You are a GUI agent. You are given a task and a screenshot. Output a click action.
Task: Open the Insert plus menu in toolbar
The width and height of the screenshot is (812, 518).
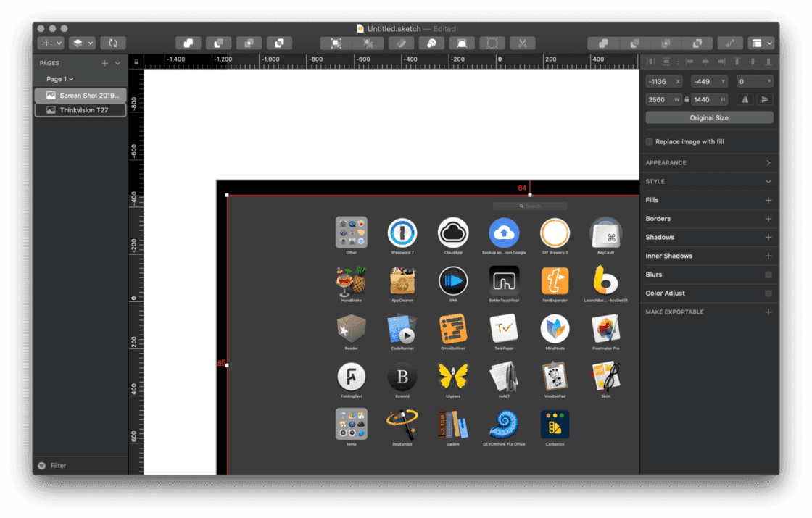(46, 43)
